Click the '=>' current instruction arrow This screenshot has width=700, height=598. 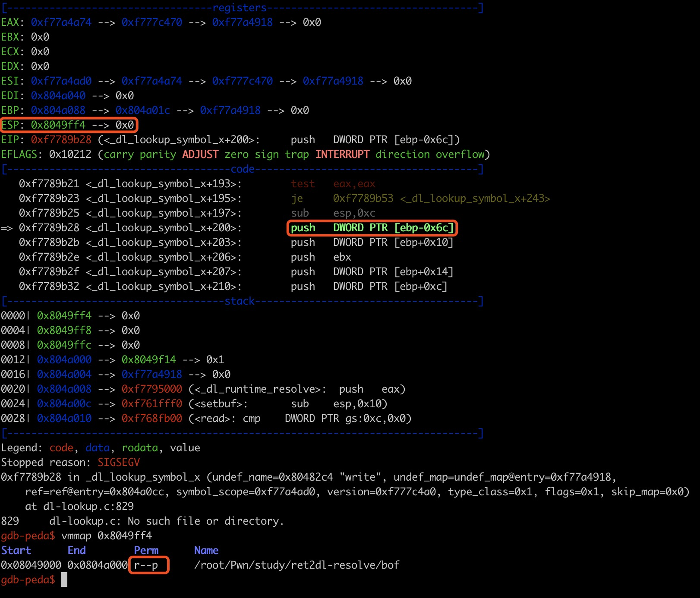coord(7,228)
